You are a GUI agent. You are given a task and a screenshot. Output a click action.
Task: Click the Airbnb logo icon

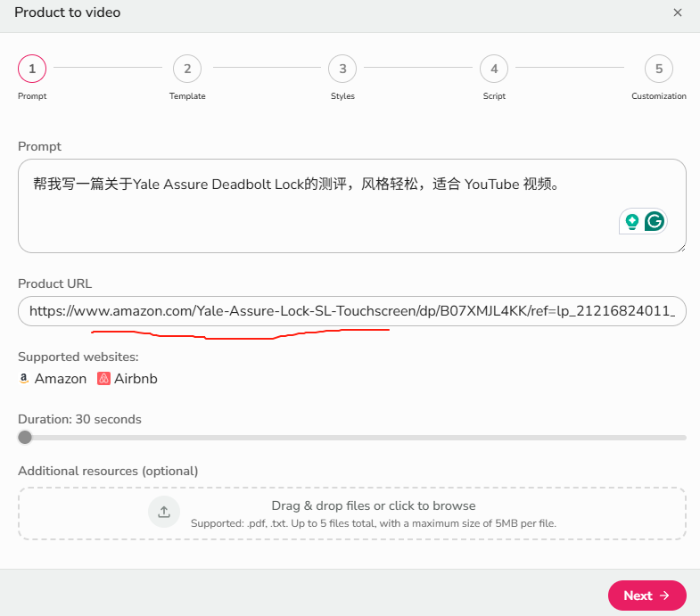[x=103, y=379]
